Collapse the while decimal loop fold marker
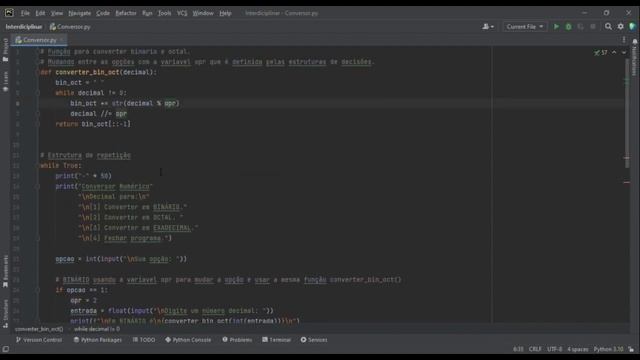 click(x=37, y=93)
